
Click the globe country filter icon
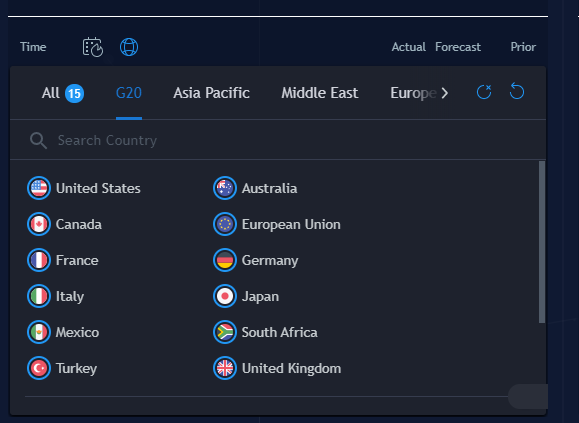click(129, 47)
